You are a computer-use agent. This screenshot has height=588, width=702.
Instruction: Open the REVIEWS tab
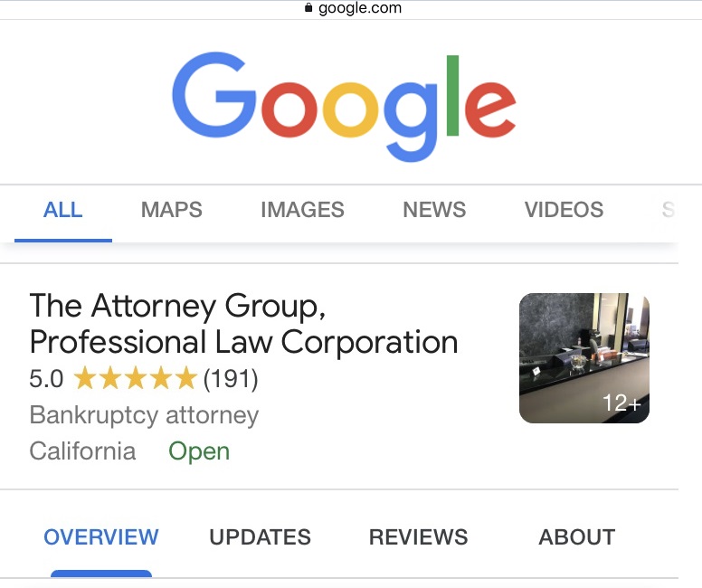(x=419, y=537)
